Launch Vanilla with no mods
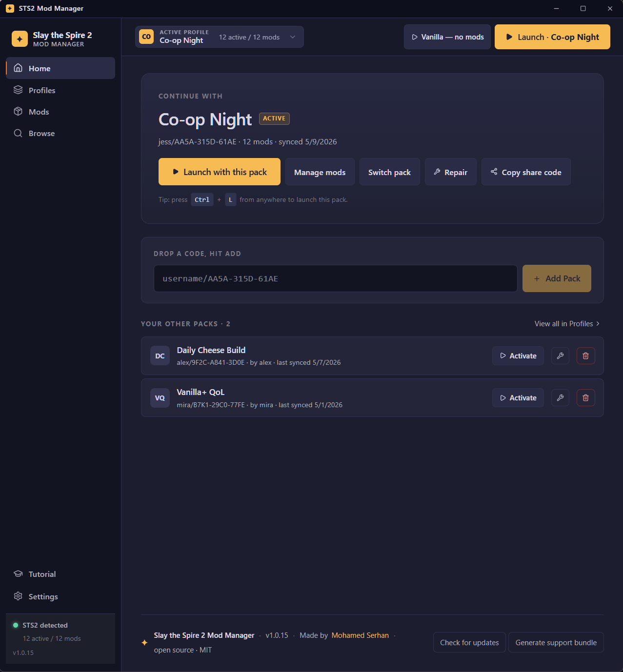Viewport: 623px width, 672px height. click(447, 37)
